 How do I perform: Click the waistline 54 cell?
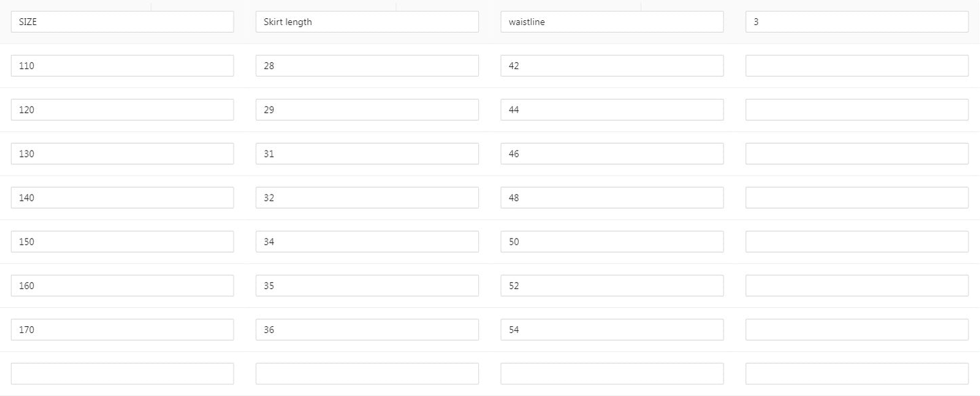(x=612, y=330)
